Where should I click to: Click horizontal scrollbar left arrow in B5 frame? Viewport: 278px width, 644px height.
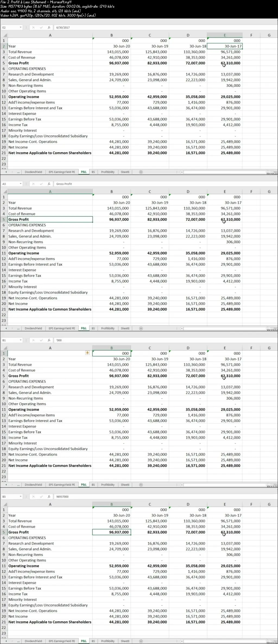(182, 641)
